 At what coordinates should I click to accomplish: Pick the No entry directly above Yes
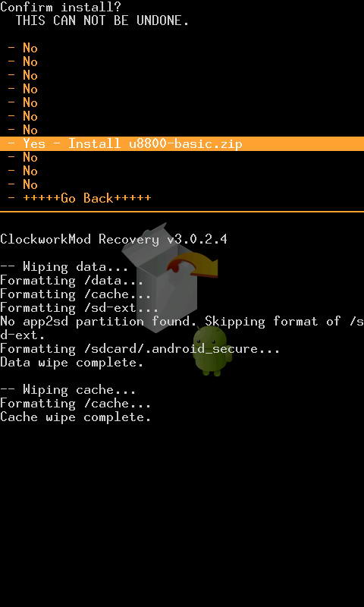(x=23, y=130)
